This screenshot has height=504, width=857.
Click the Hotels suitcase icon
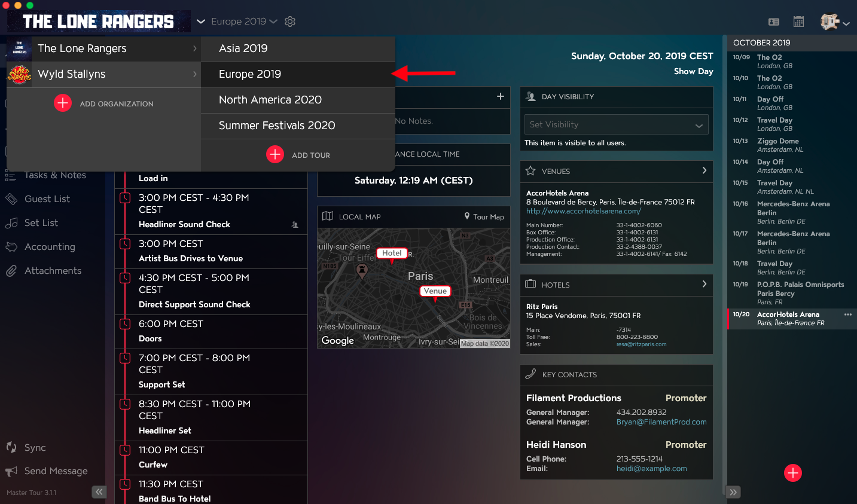pos(530,284)
